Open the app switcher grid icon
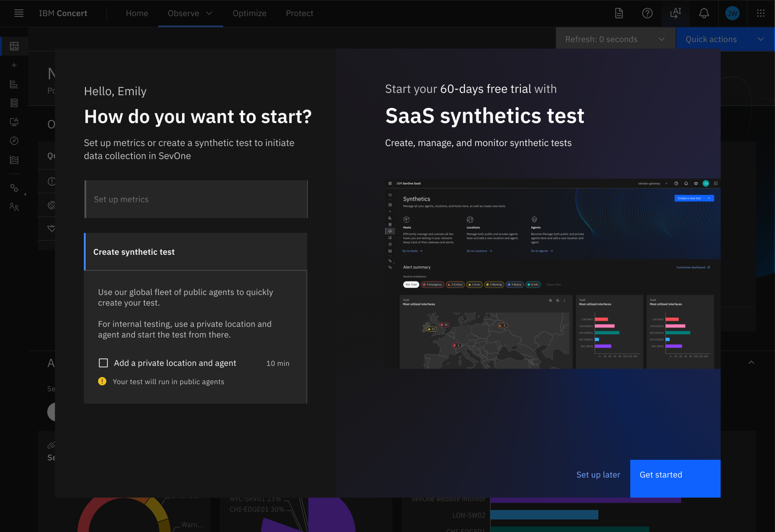 761,13
